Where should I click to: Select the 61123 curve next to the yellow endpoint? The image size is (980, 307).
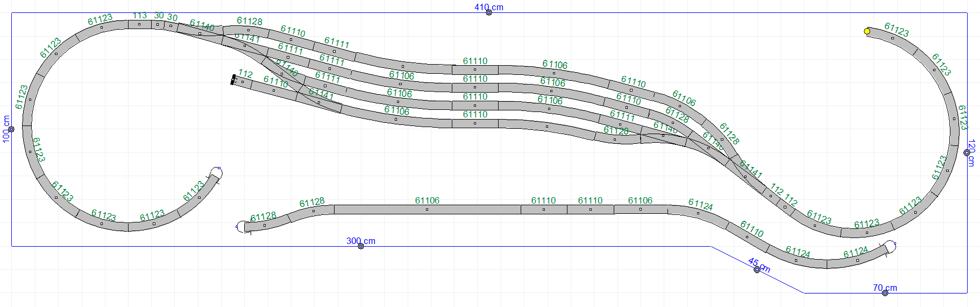point(892,38)
